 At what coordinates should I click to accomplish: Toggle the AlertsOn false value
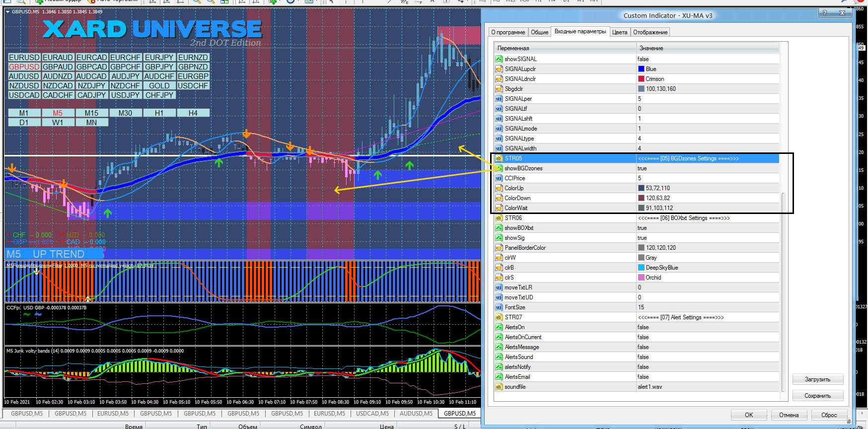coord(643,327)
